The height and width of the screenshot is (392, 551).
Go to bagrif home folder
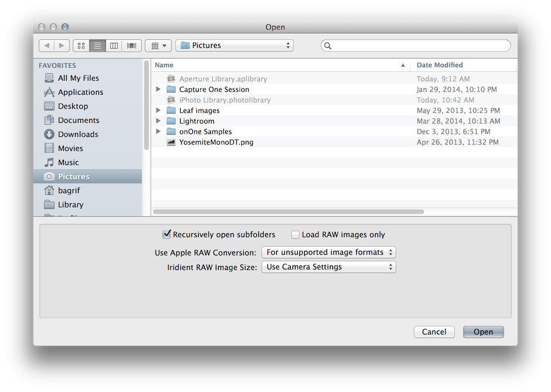click(x=70, y=190)
